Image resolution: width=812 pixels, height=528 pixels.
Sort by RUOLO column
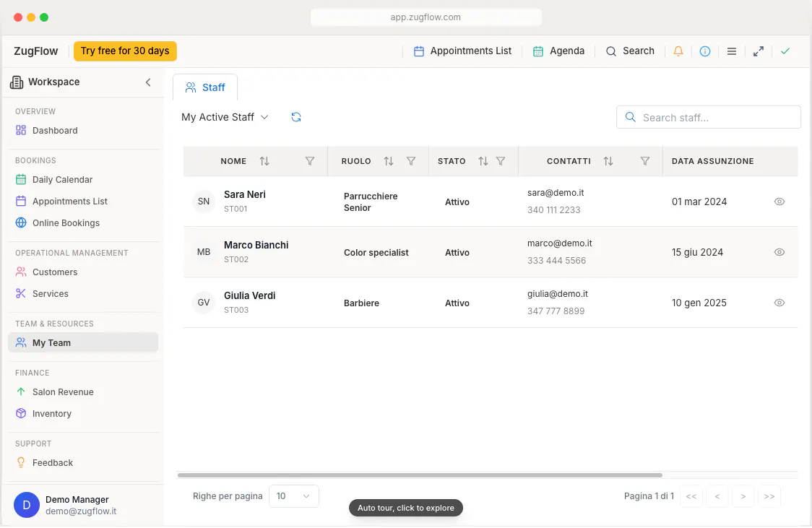click(389, 161)
